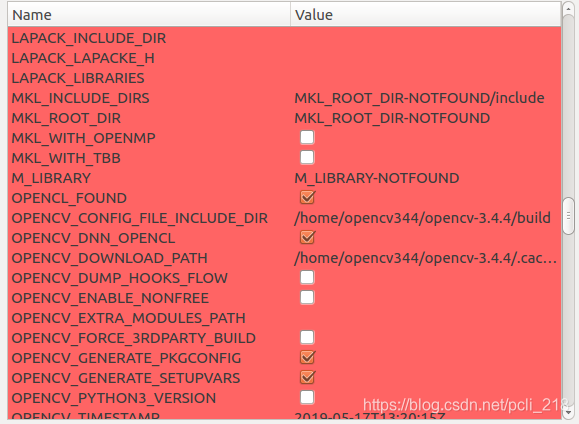The height and width of the screenshot is (424, 579).
Task: Select the MKL_WITH_TBB entry name
Action: pos(66,158)
